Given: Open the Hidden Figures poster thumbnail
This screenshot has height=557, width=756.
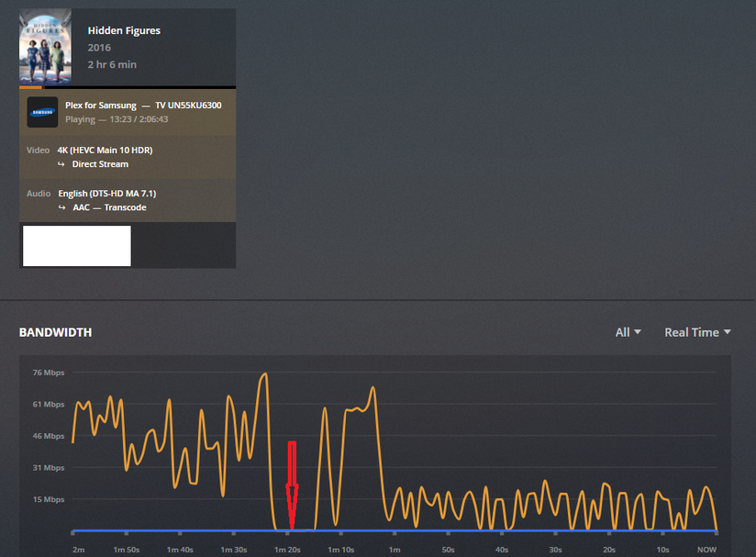Looking at the screenshot, I should tap(45, 47).
